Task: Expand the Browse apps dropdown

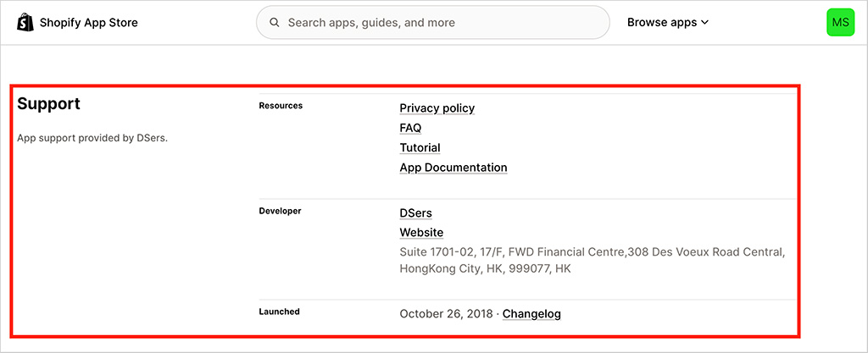Action: (668, 23)
